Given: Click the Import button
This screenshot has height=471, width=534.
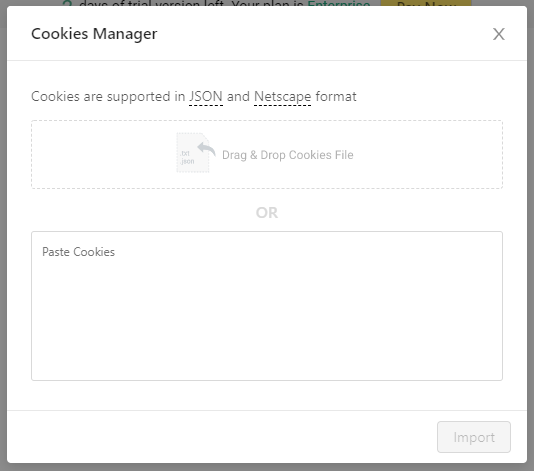Looking at the screenshot, I should (474, 437).
